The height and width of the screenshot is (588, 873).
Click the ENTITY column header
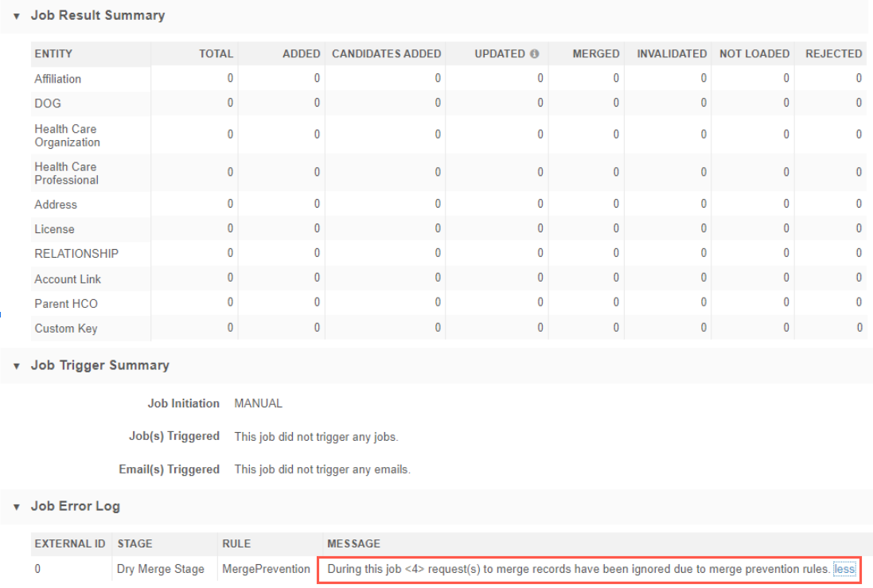(53, 54)
